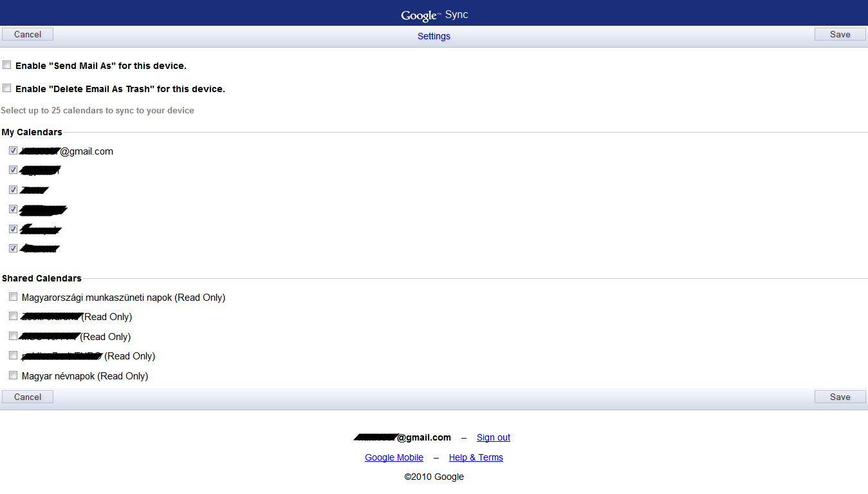Check the Magyar névnapok shared calendar
Screen dimensions: 868x494
pyautogui.click(x=14, y=375)
